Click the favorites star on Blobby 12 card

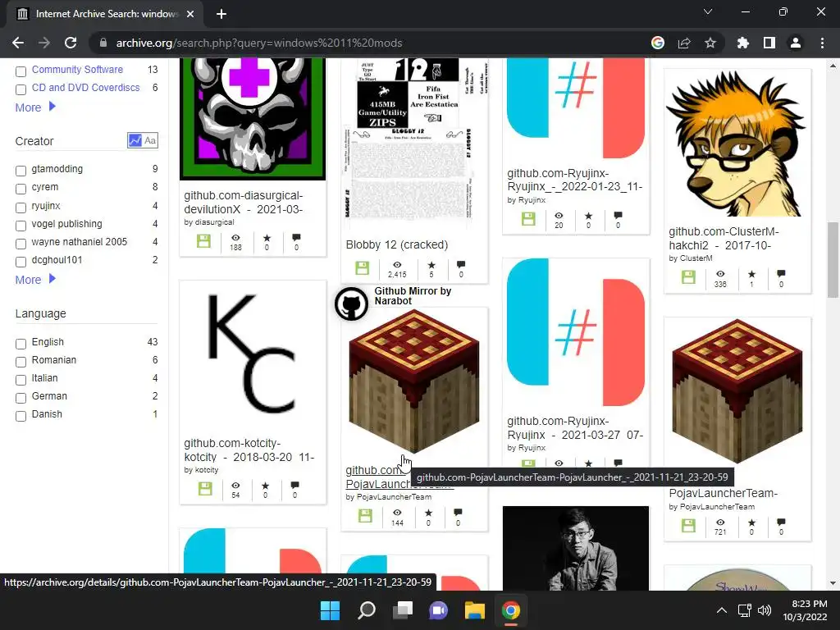(x=431, y=265)
